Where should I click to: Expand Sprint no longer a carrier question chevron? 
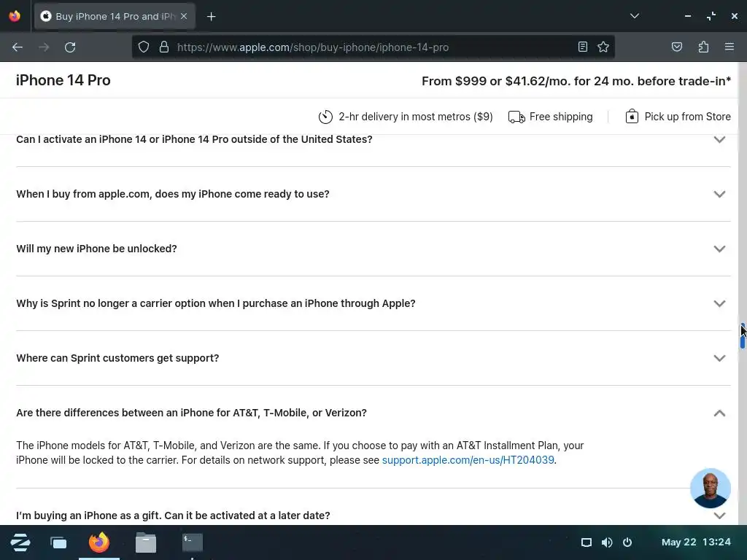pos(719,304)
